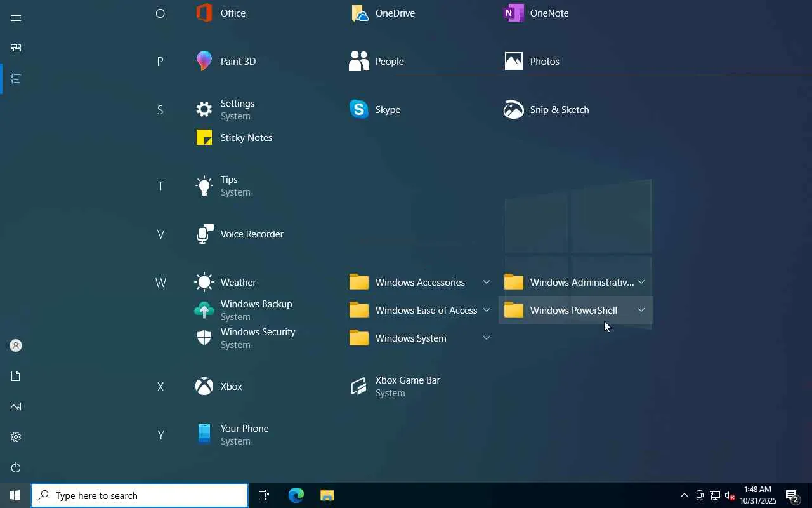The height and width of the screenshot is (508, 812).
Task: Expand the Start hamburger menu
Action: (16, 18)
